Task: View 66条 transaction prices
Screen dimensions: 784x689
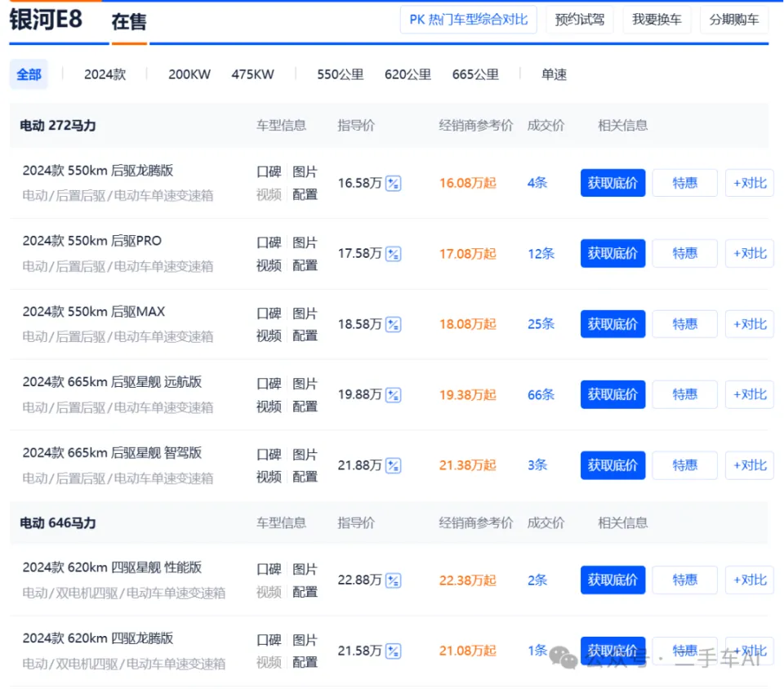Action: (x=541, y=395)
